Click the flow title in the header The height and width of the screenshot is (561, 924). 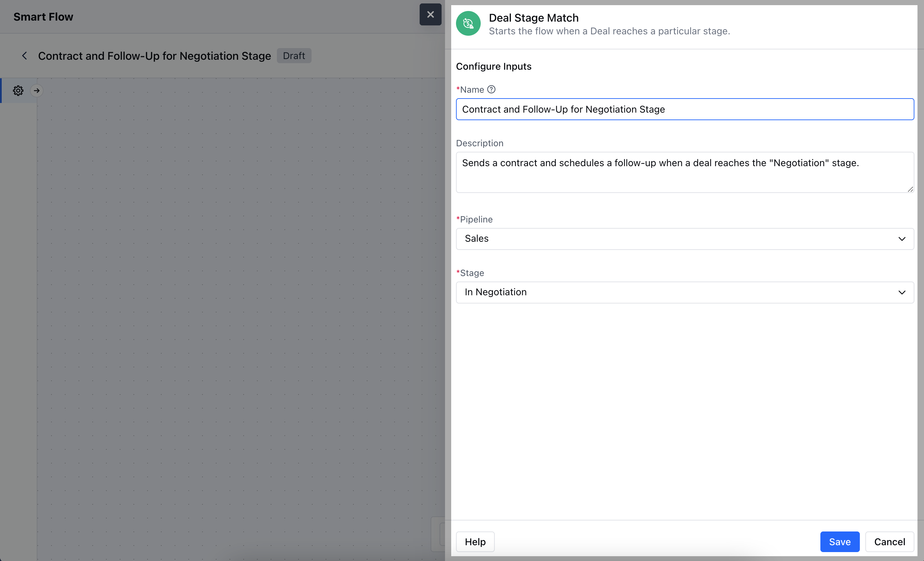[154, 56]
